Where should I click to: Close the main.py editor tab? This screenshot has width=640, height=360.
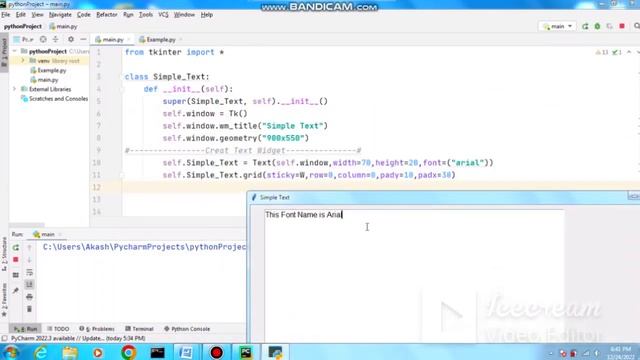click(128, 40)
